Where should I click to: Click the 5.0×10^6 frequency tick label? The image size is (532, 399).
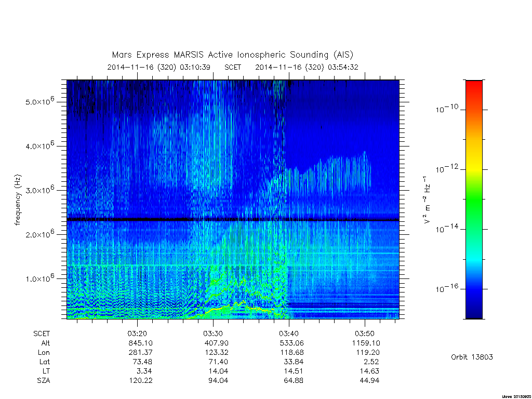39,101
